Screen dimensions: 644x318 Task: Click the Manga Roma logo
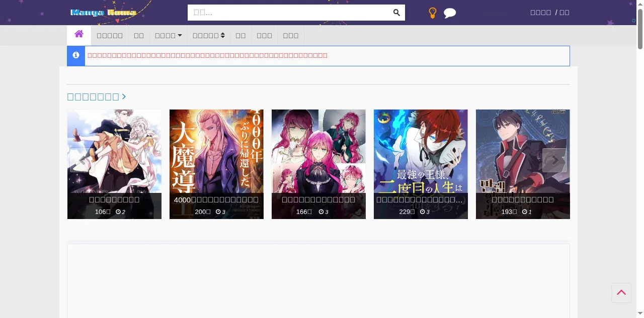(x=103, y=13)
